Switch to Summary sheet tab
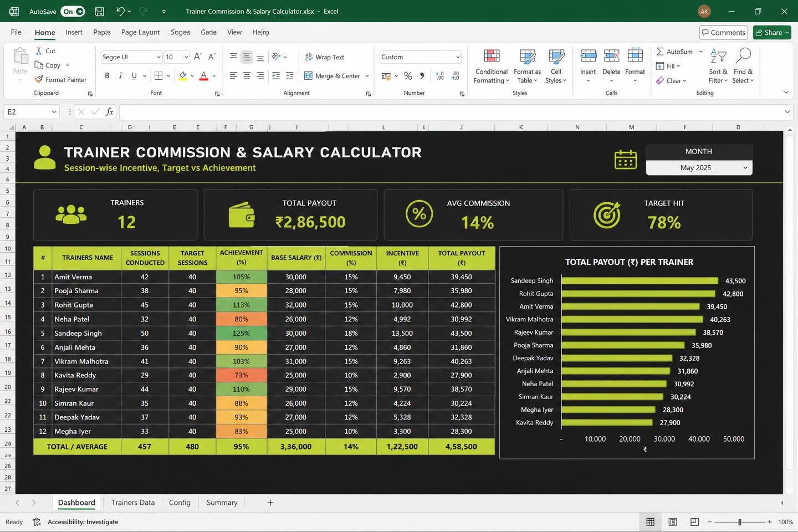The height and width of the screenshot is (532, 798). pos(222,503)
